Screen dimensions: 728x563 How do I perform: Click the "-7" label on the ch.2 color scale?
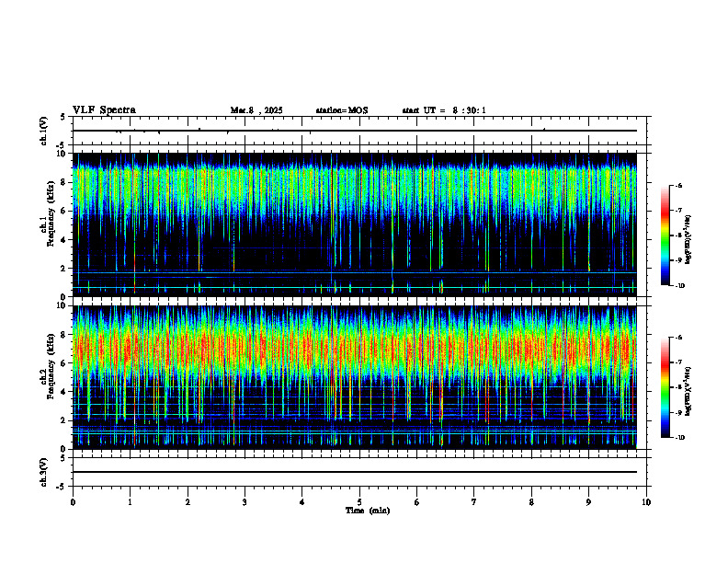tap(678, 362)
